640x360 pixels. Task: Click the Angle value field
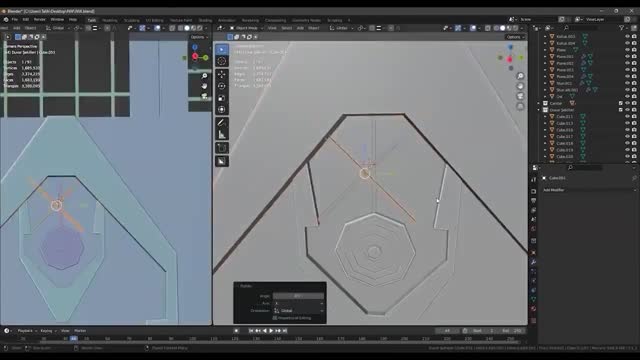299,296
